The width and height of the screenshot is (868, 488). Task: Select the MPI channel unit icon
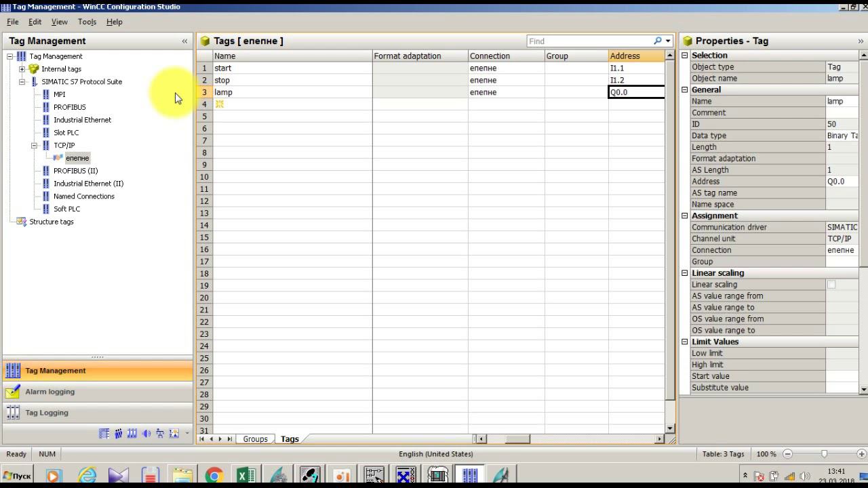coord(46,94)
